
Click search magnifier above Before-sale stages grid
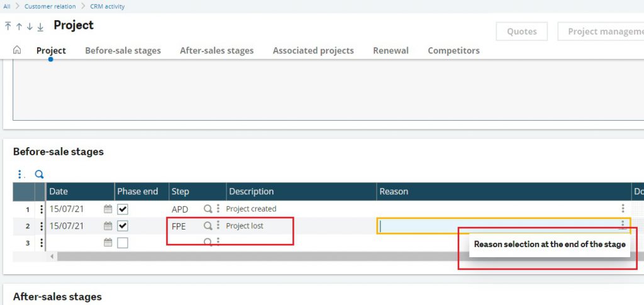point(39,174)
